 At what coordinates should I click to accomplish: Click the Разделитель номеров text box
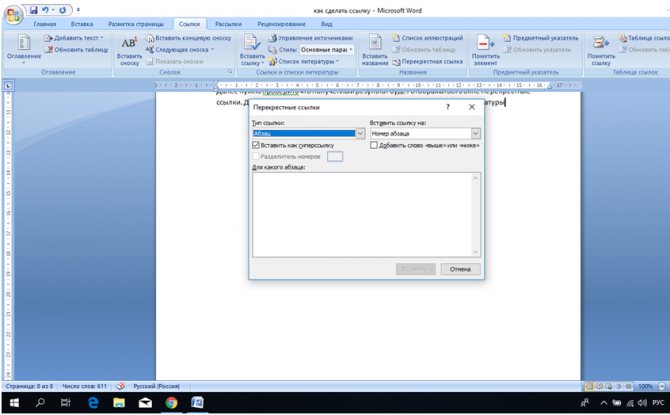335,156
